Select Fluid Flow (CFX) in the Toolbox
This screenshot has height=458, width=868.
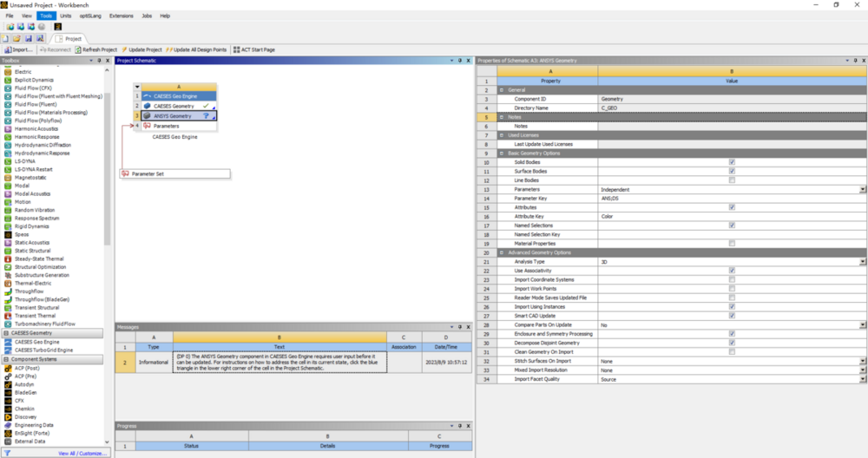pyautogui.click(x=33, y=88)
